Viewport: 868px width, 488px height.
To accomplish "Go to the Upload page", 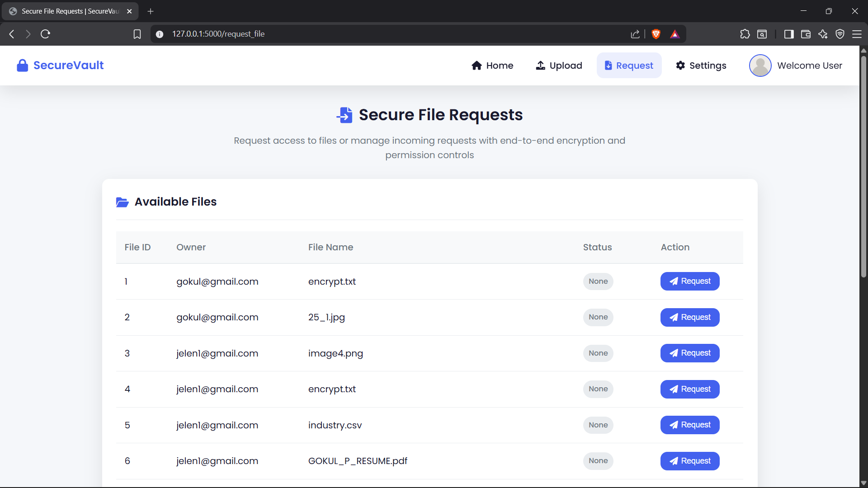I will (559, 66).
